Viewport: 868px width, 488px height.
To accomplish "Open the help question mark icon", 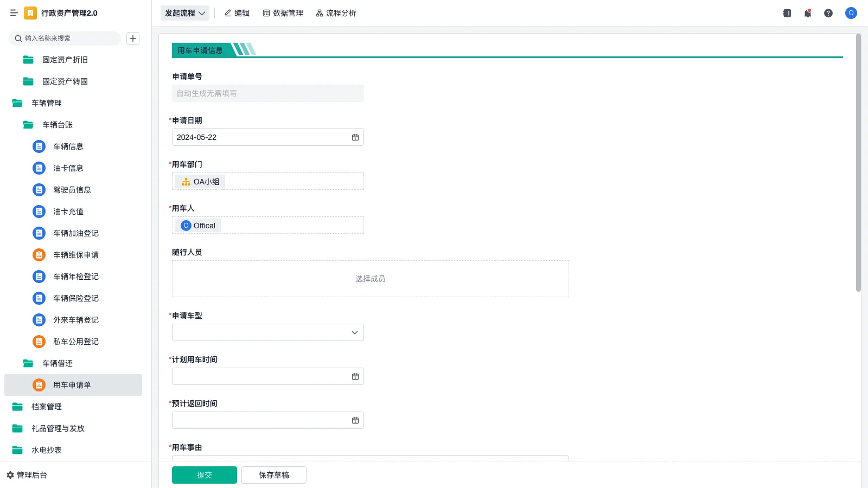I will [828, 13].
